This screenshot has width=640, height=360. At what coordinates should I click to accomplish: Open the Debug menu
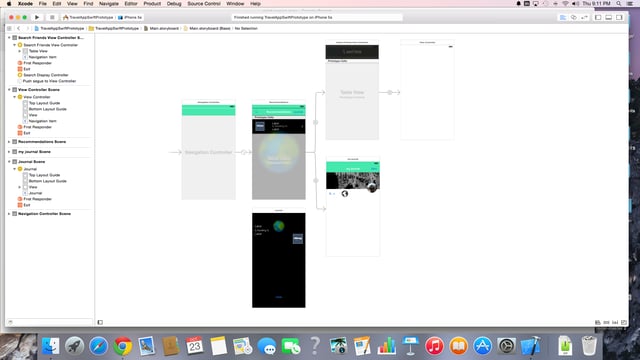(174, 4)
